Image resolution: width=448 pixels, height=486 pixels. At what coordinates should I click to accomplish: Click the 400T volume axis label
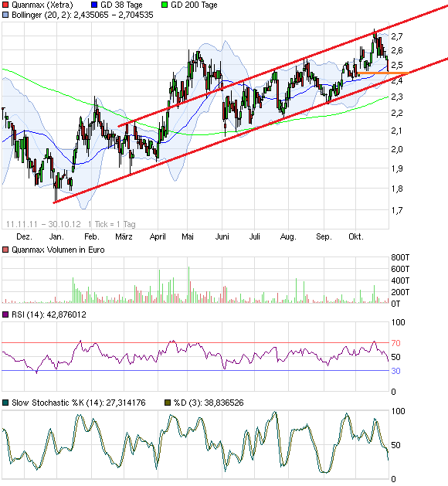pyautogui.click(x=400, y=280)
